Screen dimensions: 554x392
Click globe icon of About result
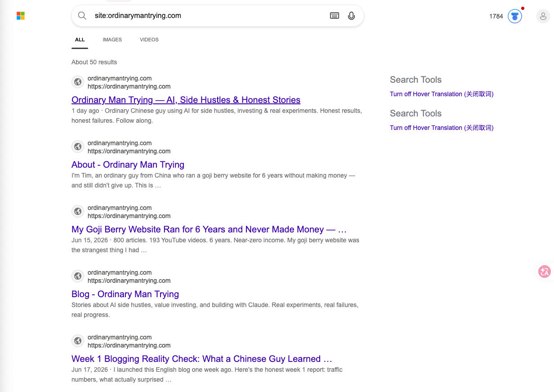coord(78,147)
